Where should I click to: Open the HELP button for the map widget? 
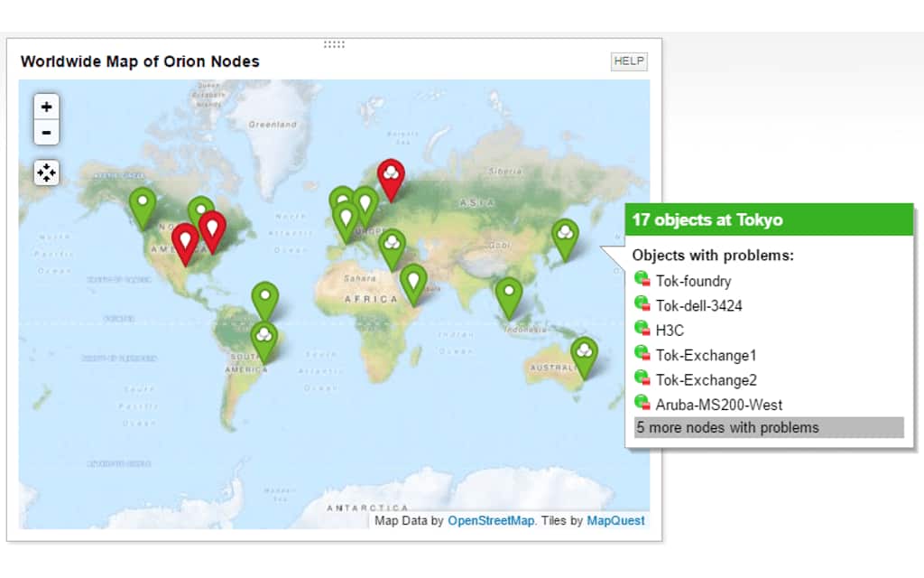pos(628,61)
